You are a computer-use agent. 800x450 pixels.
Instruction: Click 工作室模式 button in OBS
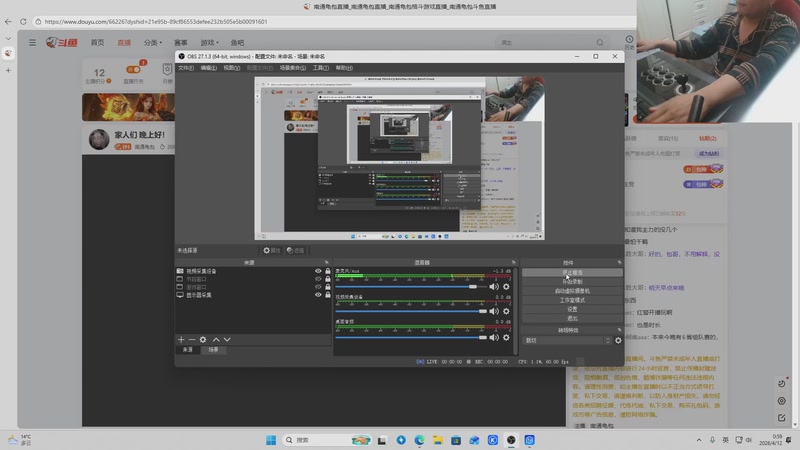[x=572, y=300]
